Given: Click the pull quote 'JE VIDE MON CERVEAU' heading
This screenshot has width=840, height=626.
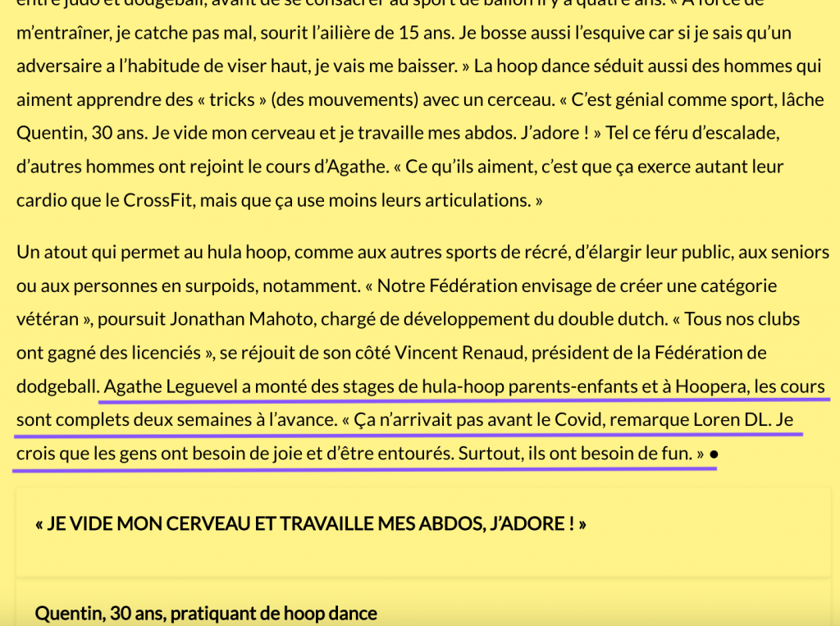Looking at the screenshot, I should (x=311, y=523).
